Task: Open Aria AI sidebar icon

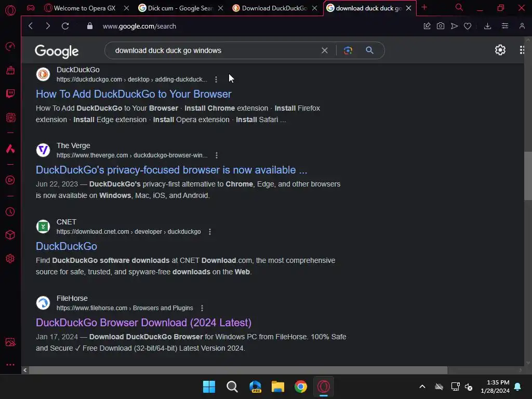Action: coord(10,149)
